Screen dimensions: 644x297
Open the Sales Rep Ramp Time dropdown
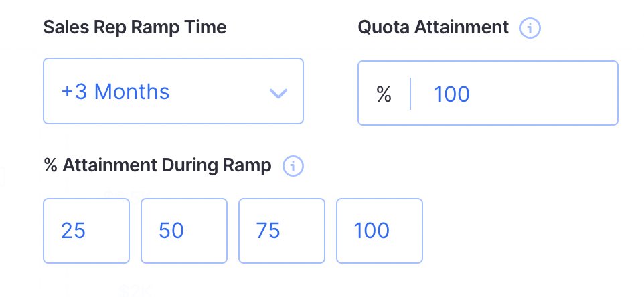(x=173, y=91)
